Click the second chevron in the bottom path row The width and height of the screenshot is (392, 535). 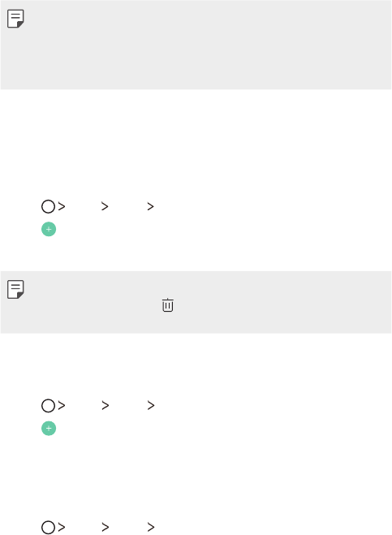tap(105, 527)
